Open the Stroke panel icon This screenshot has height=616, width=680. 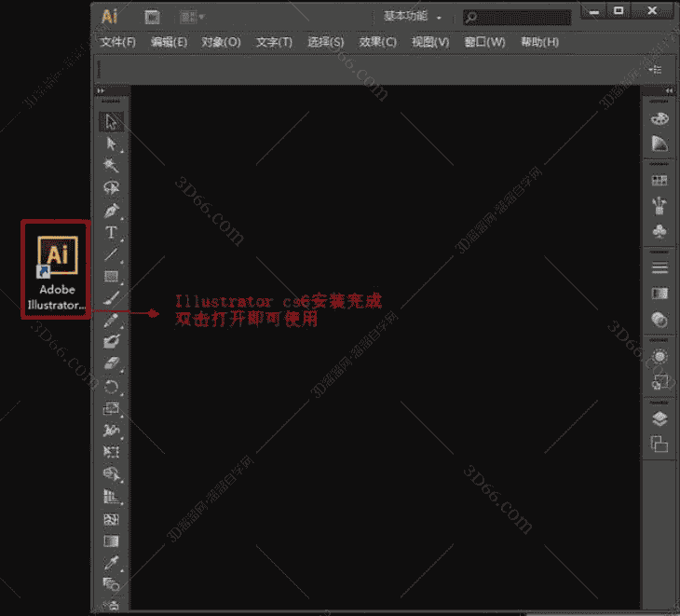(x=660, y=267)
